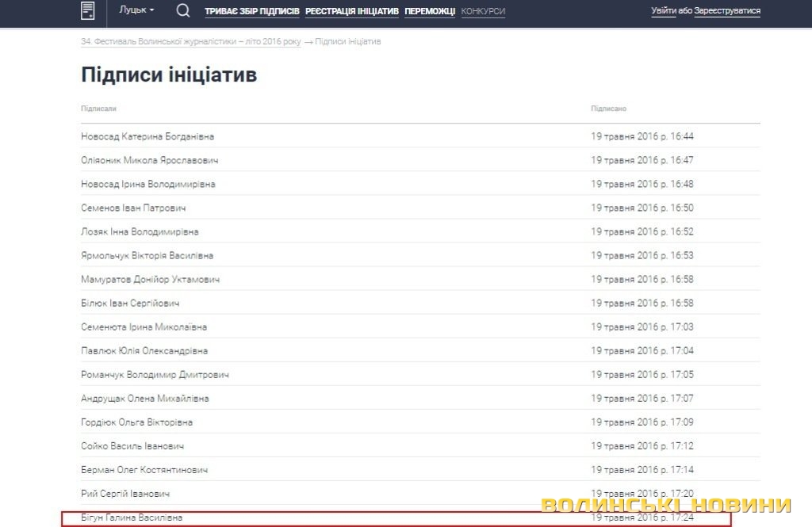Click the Підписали column header

(98, 109)
